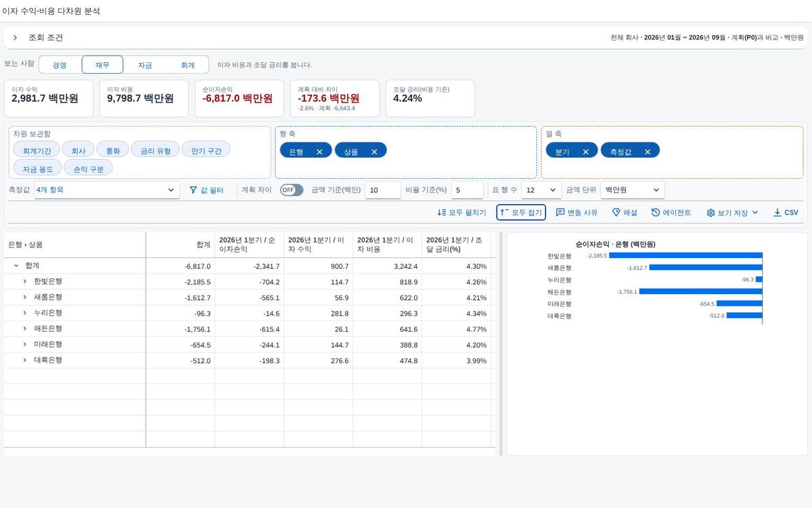Open 보기 저장 settings menu
Viewport: 812px width, 508px height.
pos(732,213)
